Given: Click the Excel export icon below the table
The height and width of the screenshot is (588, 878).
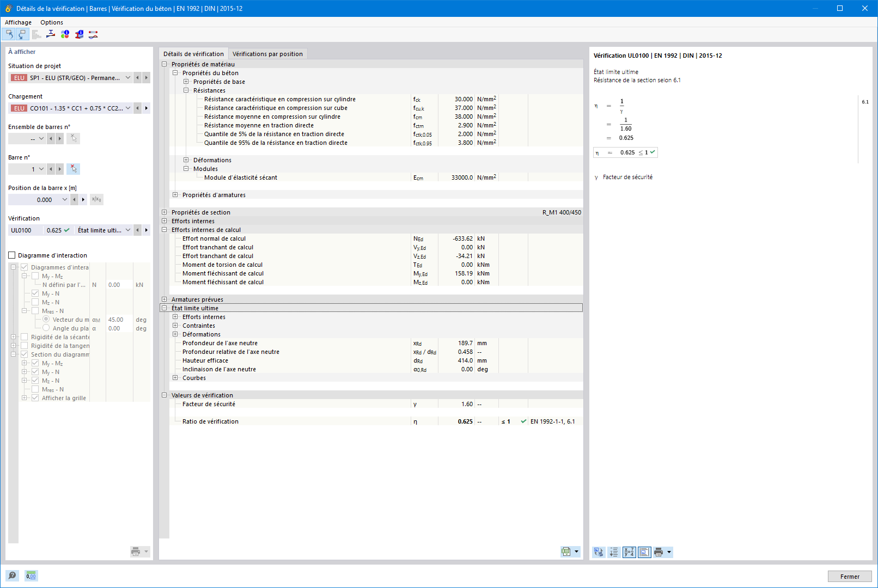Looking at the screenshot, I should click(566, 552).
